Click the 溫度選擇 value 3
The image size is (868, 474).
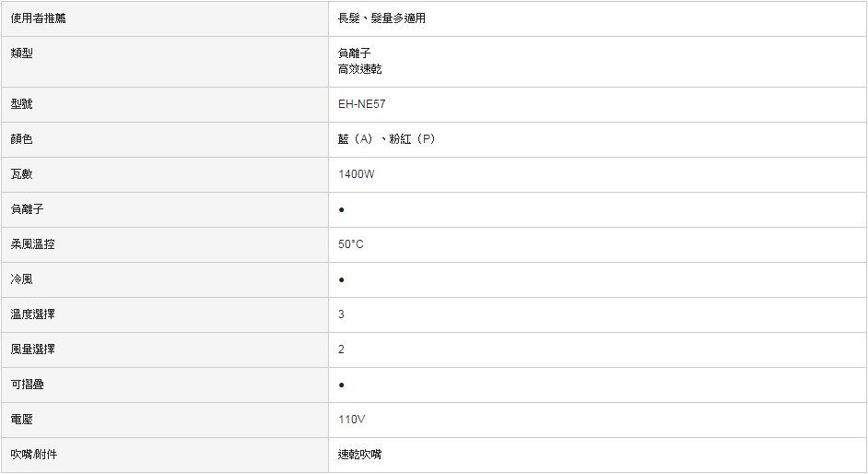click(x=341, y=314)
